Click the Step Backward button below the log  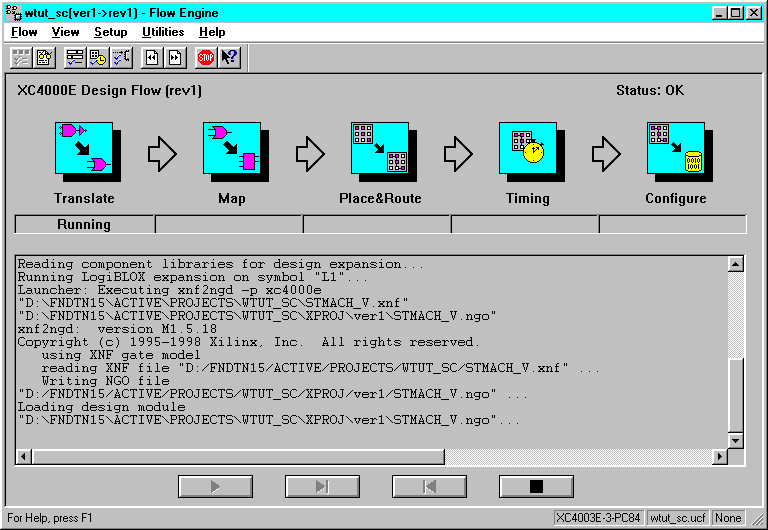[x=429, y=486]
